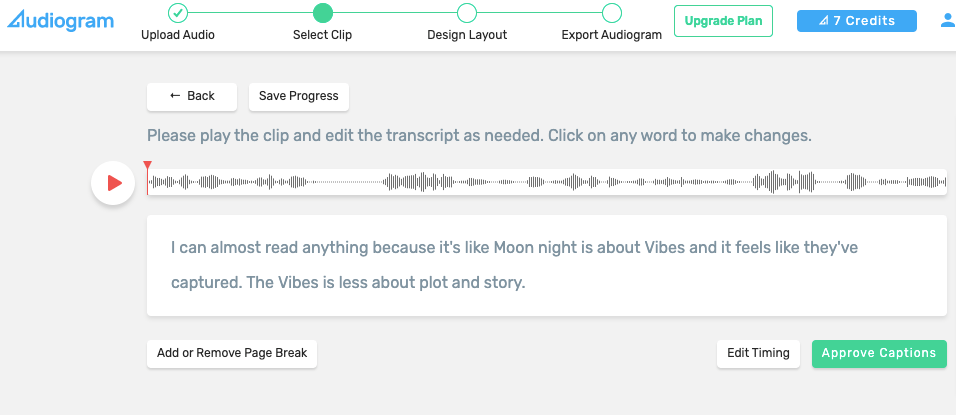This screenshot has width=956, height=415.
Task: Save Progress of the transcript
Action: (x=299, y=97)
